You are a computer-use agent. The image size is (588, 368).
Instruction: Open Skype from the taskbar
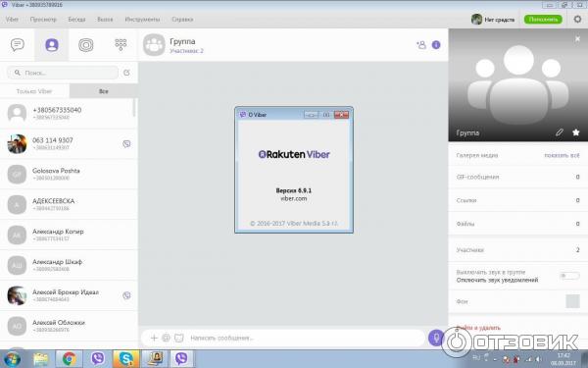(x=126, y=359)
